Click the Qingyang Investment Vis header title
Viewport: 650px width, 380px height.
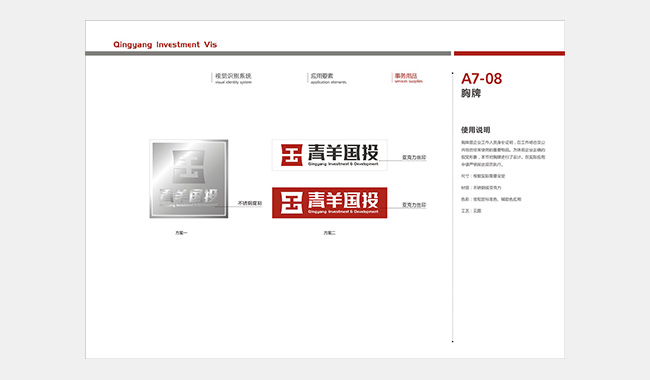[x=165, y=44]
